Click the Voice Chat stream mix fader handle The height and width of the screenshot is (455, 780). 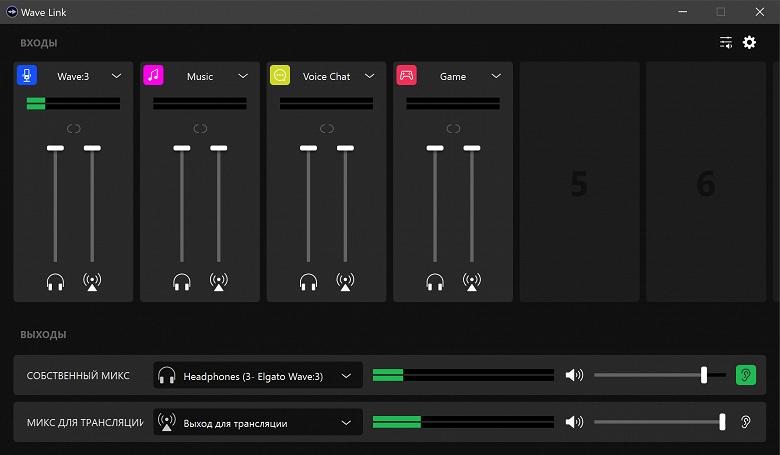point(345,148)
